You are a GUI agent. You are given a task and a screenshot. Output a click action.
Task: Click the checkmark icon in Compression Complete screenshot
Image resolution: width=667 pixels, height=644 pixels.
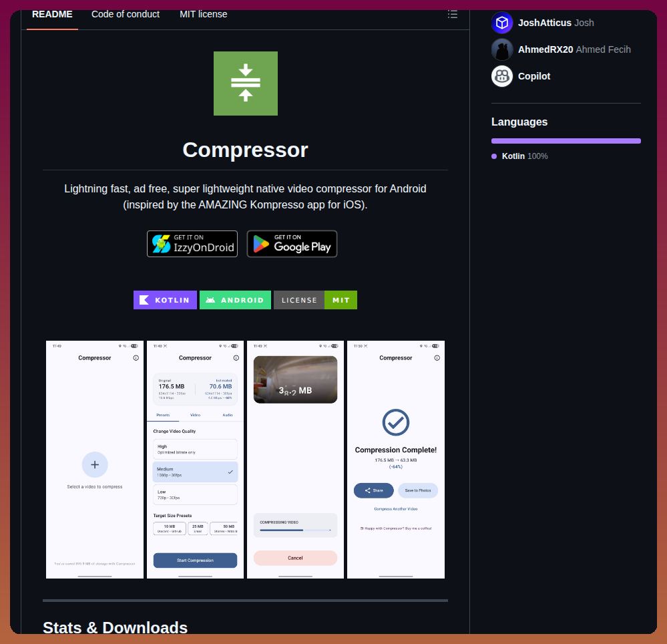(x=396, y=422)
